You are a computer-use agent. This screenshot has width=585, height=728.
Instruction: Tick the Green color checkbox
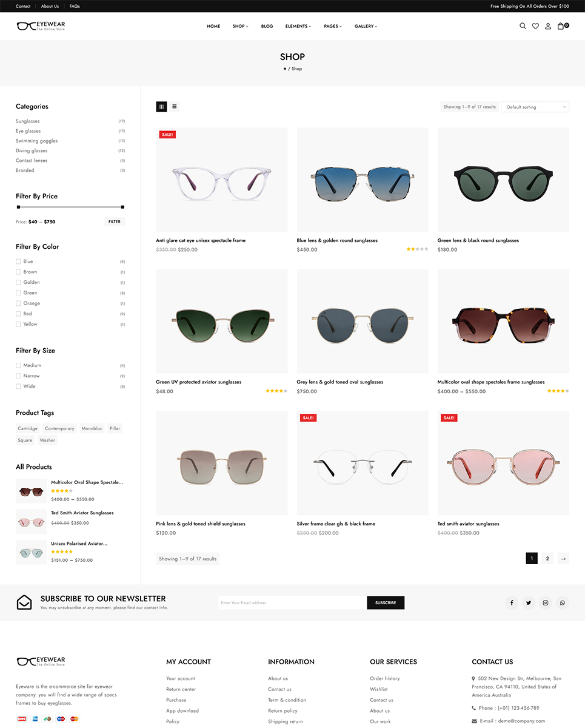click(18, 293)
